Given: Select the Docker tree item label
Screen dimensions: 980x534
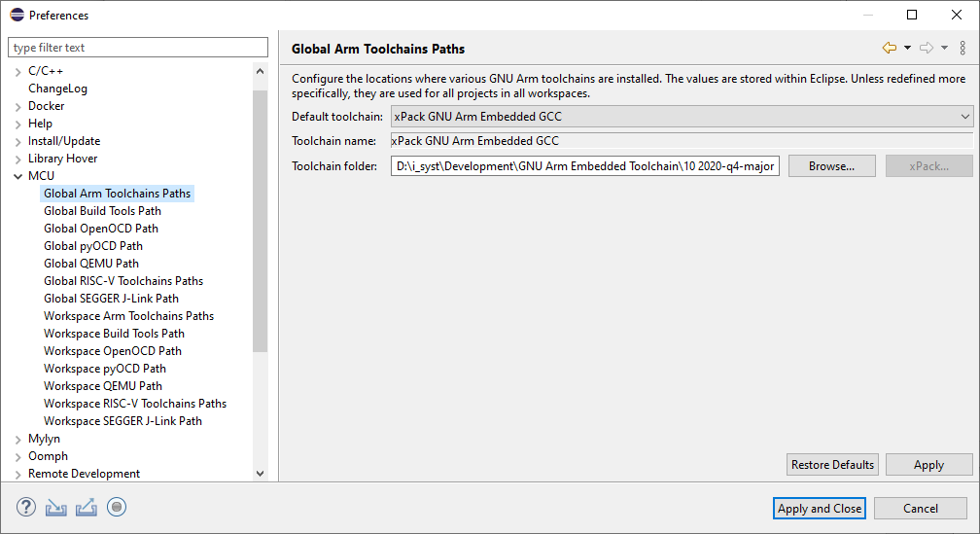Looking at the screenshot, I should (x=47, y=106).
